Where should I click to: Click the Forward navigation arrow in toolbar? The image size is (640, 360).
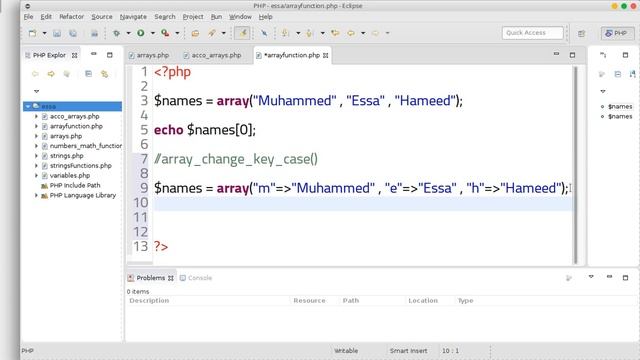375,33
